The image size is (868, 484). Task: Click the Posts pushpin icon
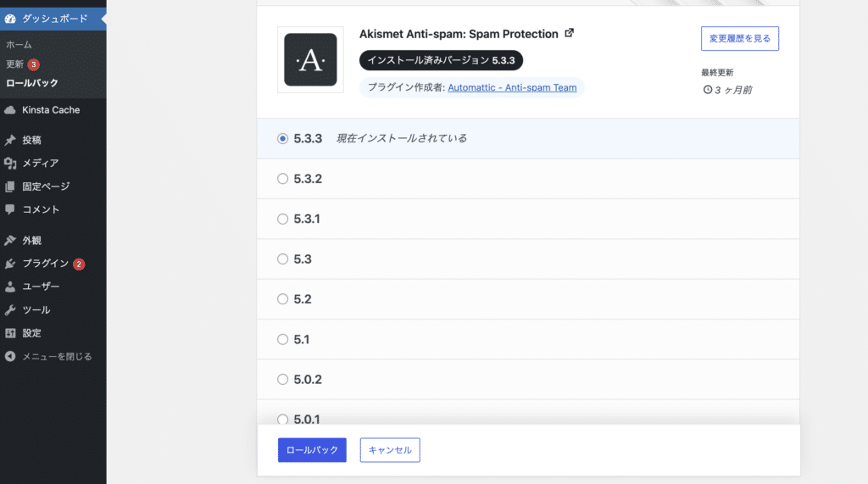10,140
